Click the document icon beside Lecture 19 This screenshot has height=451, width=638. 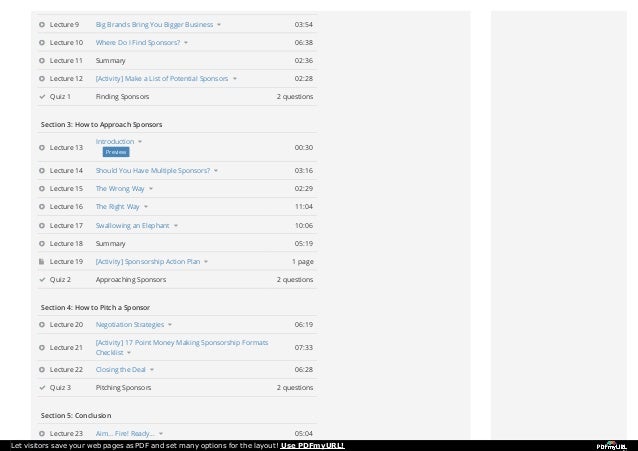[42, 262]
